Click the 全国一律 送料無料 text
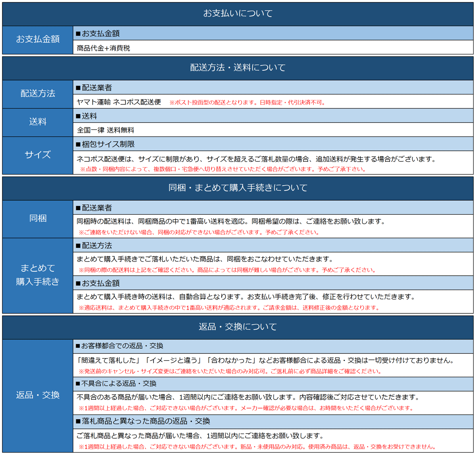The image size is (476, 455). pos(106,130)
